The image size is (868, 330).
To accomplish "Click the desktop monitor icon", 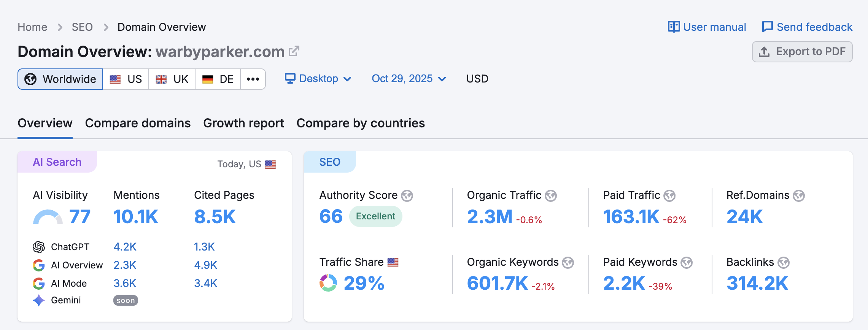I will [x=290, y=78].
